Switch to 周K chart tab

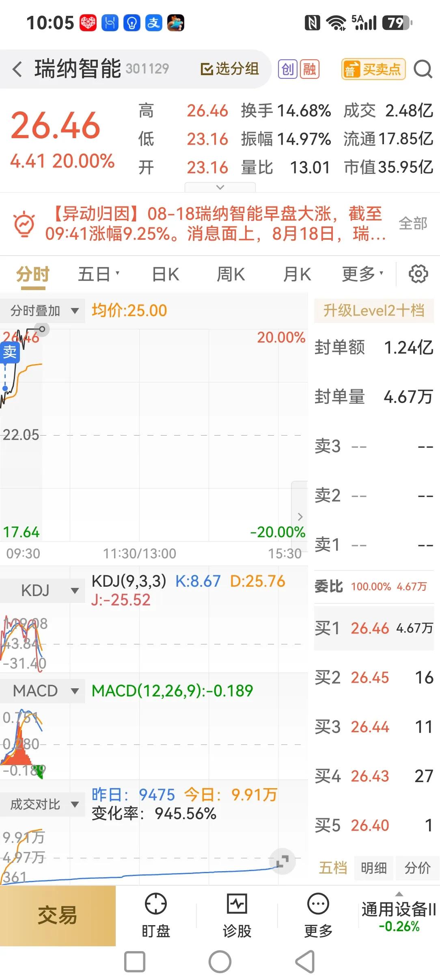(231, 274)
